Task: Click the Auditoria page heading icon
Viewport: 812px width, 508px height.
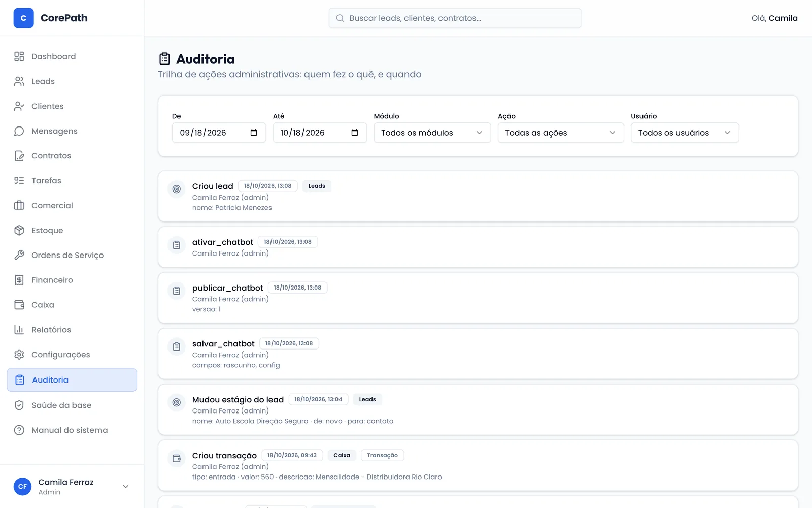Action: pos(164,59)
